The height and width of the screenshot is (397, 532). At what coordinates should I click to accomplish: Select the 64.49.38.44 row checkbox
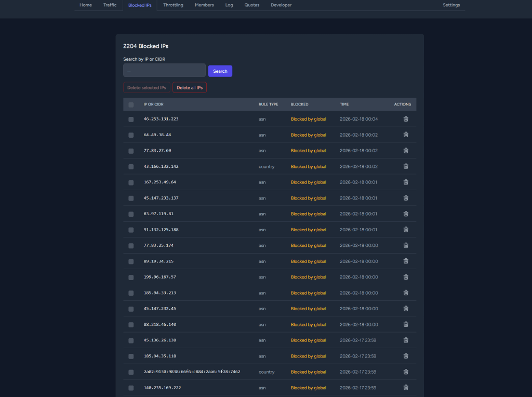(x=131, y=135)
